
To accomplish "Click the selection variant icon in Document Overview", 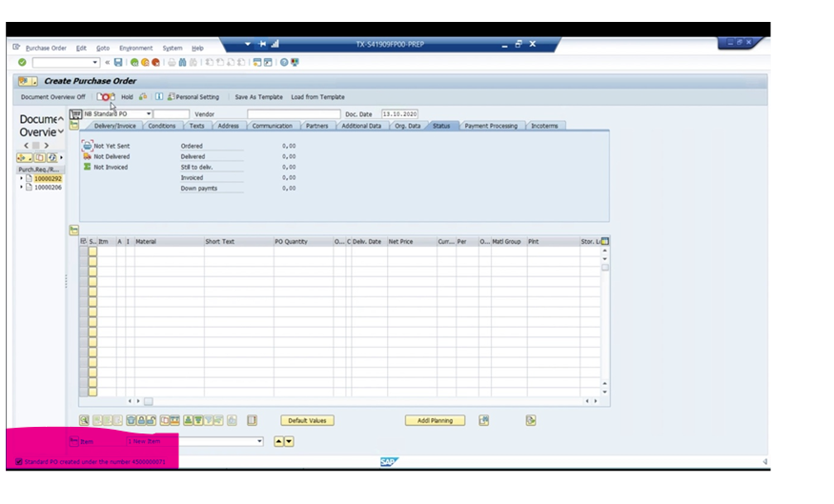I will pos(24,157).
